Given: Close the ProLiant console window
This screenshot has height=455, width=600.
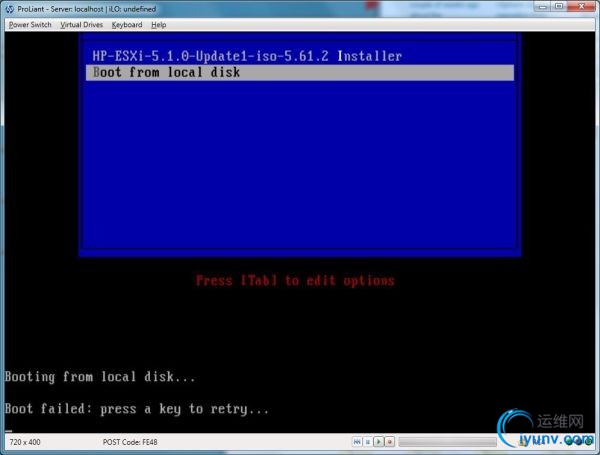Looking at the screenshot, I should pos(581,7).
